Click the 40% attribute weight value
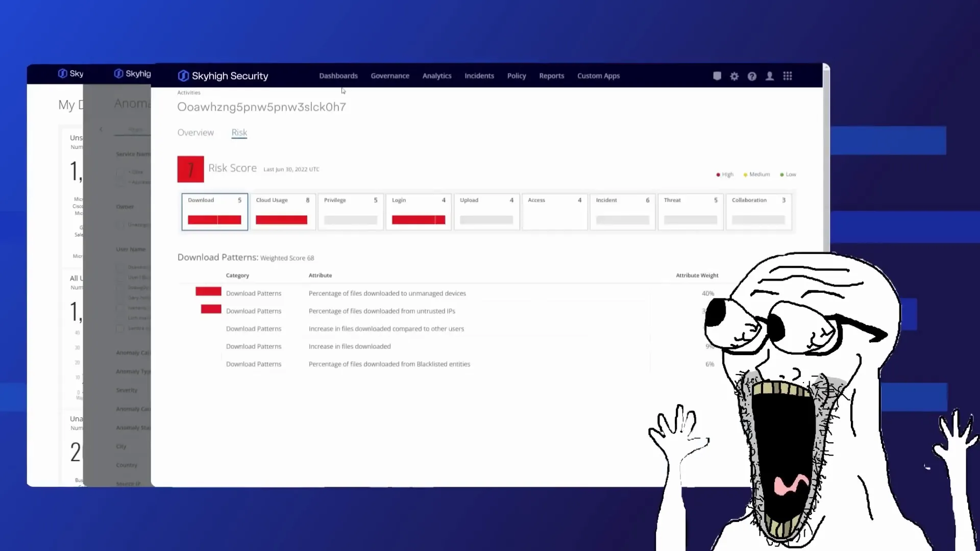This screenshot has height=551, width=980. coord(708,293)
